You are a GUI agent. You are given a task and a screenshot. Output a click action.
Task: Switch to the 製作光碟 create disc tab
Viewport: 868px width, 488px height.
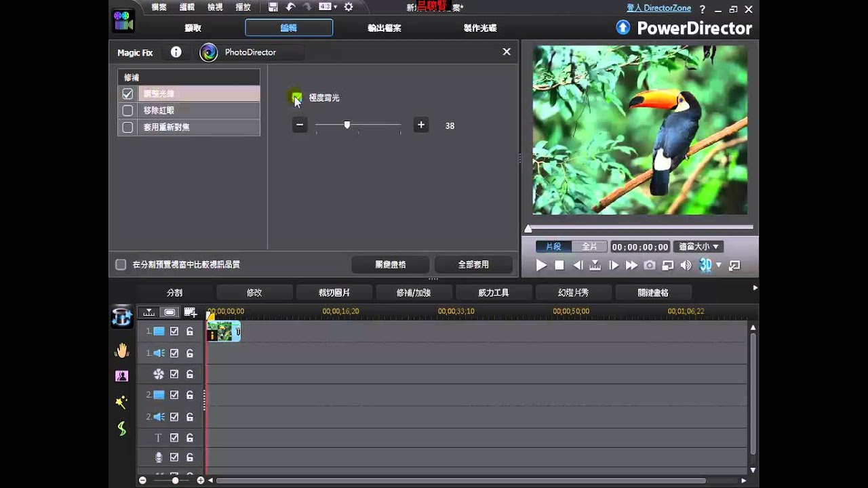coord(480,28)
